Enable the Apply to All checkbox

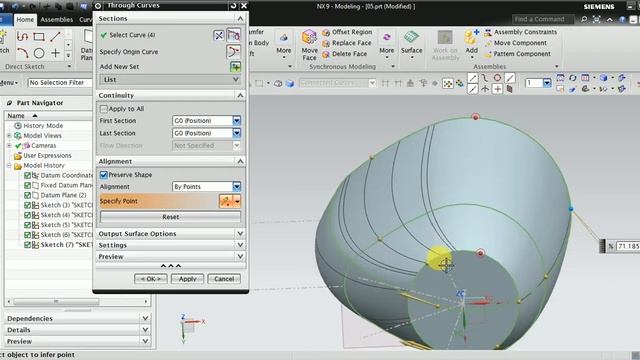pos(104,109)
